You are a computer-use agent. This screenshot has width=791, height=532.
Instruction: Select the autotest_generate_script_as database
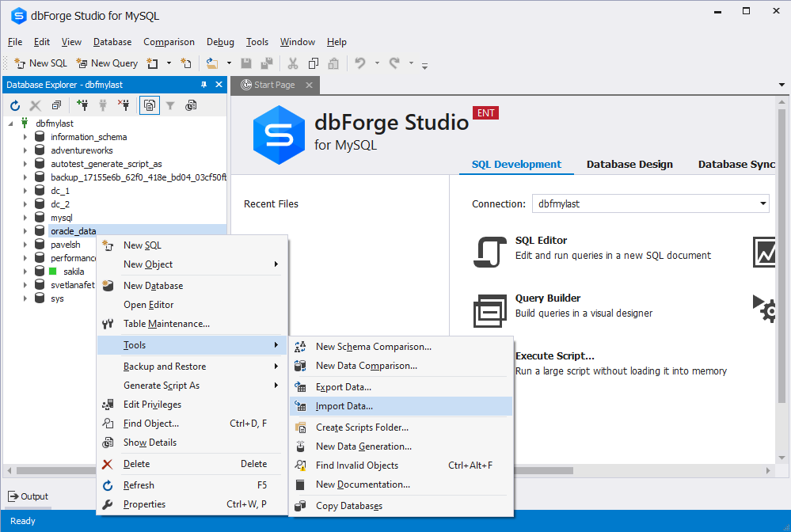(106, 164)
